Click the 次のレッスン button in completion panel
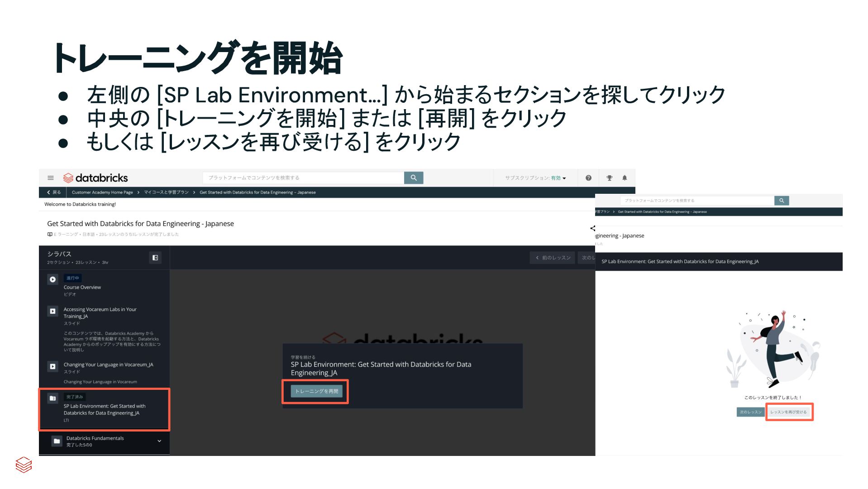This screenshot has height=489, width=868. click(750, 412)
